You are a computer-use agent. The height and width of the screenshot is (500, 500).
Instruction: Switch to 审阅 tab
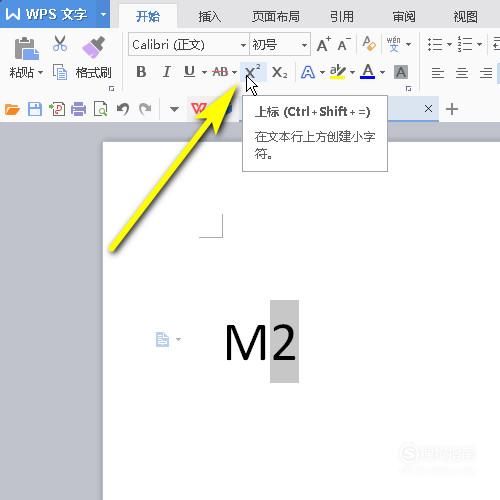click(404, 16)
